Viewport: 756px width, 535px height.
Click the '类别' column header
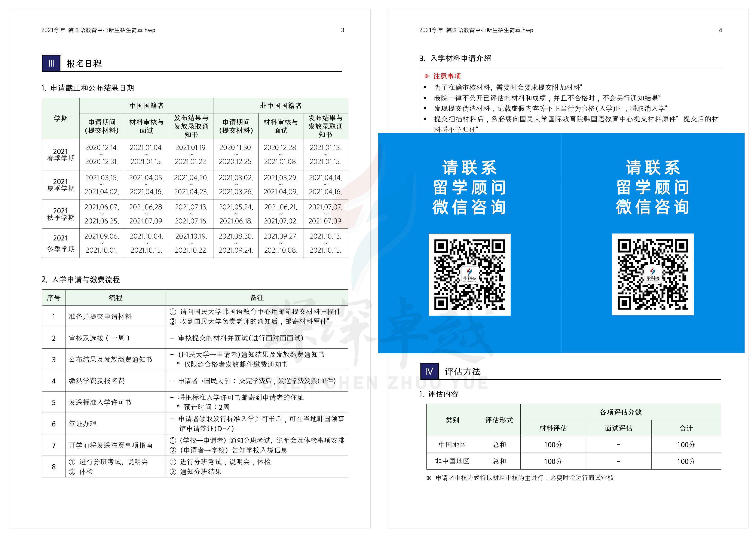click(x=452, y=420)
